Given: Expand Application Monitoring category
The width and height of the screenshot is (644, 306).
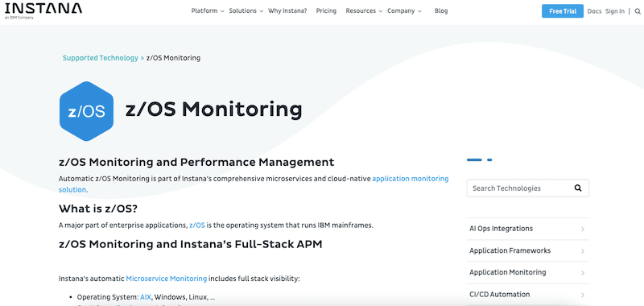Looking at the screenshot, I should tap(528, 272).
